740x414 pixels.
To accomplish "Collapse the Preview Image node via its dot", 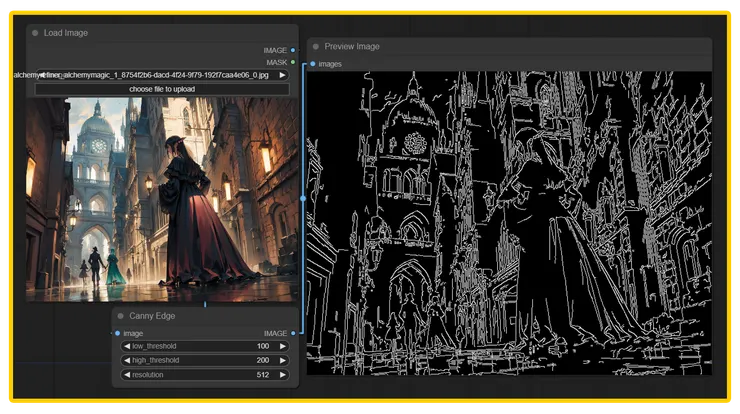I will point(316,47).
